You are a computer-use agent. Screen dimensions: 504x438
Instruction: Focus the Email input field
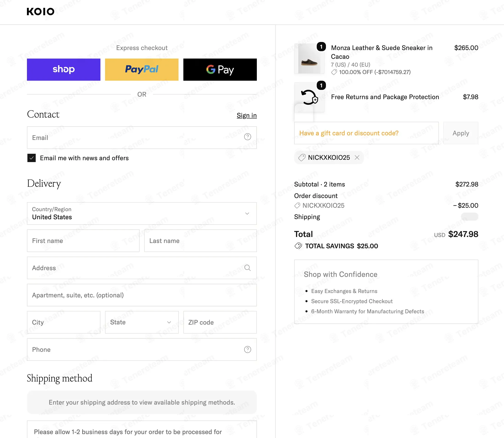coord(142,138)
